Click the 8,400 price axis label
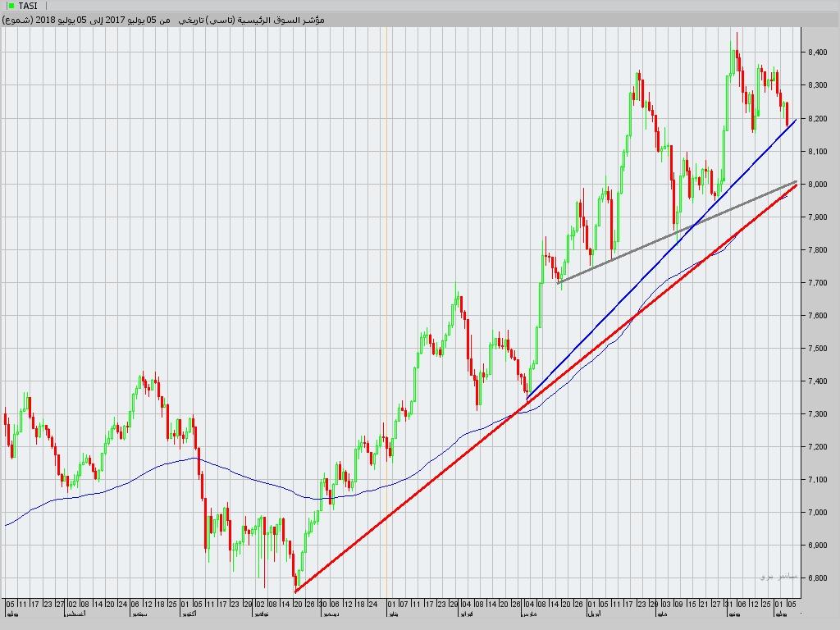Image resolution: width=840 pixels, height=630 pixels. click(818, 52)
